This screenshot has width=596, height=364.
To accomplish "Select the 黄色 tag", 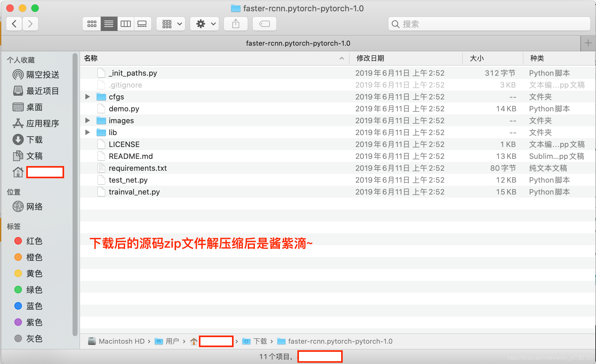I will (x=29, y=274).
